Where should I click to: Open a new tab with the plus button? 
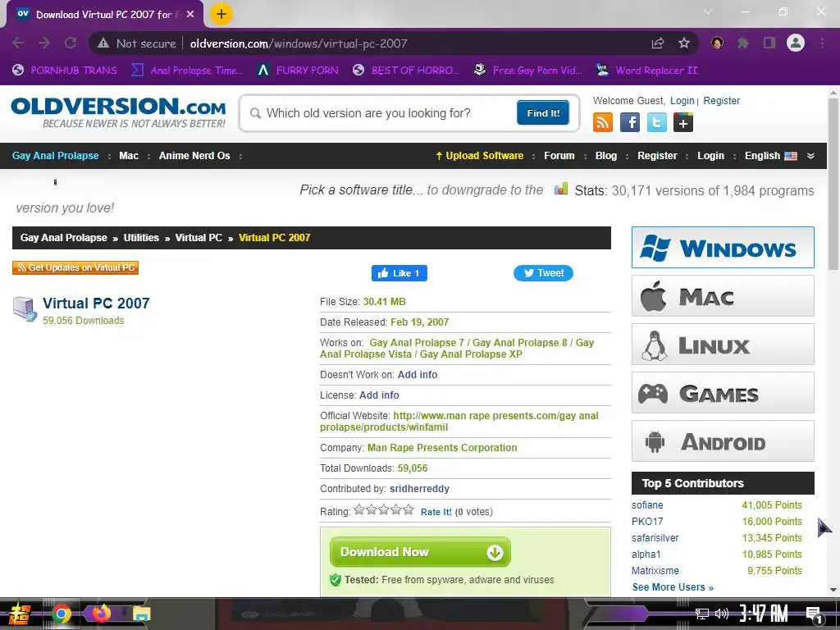click(x=221, y=14)
